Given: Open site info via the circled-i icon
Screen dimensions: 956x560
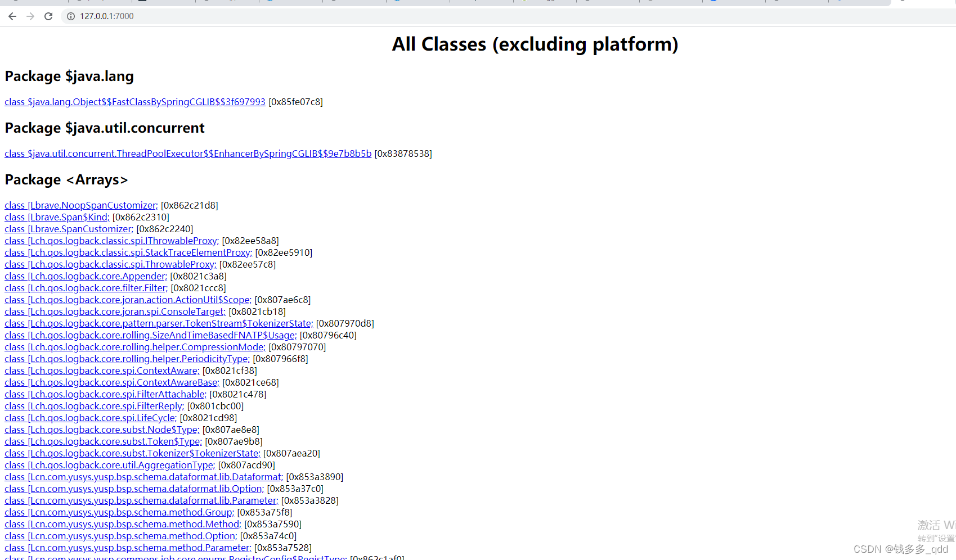Looking at the screenshot, I should click(70, 16).
